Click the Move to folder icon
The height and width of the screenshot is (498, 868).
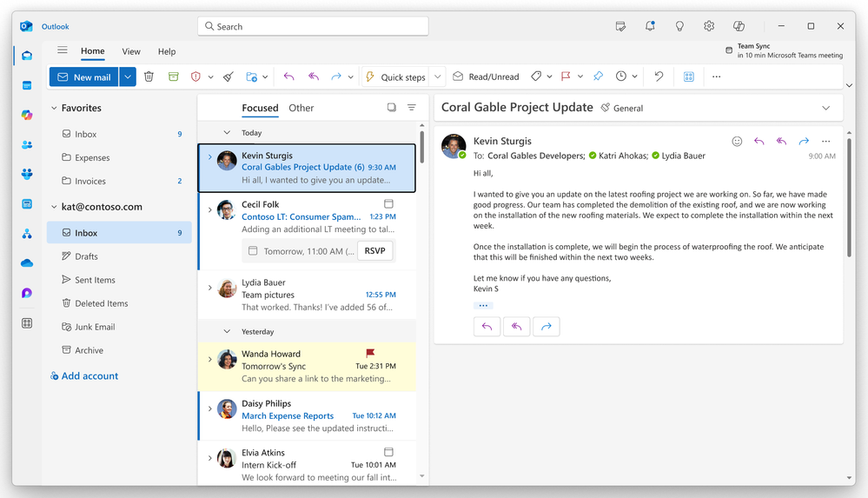point(251,77)
